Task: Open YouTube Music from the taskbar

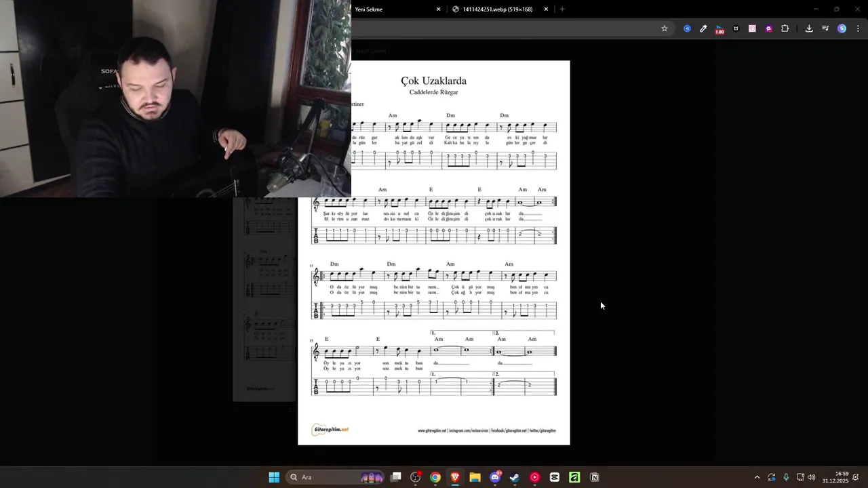Action: coord(535,477)
